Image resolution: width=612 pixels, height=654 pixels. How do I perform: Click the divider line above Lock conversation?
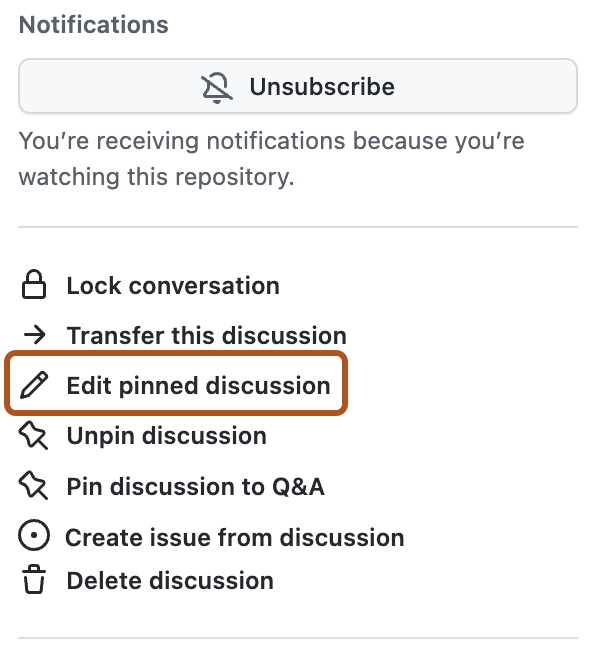coord(298,228)
